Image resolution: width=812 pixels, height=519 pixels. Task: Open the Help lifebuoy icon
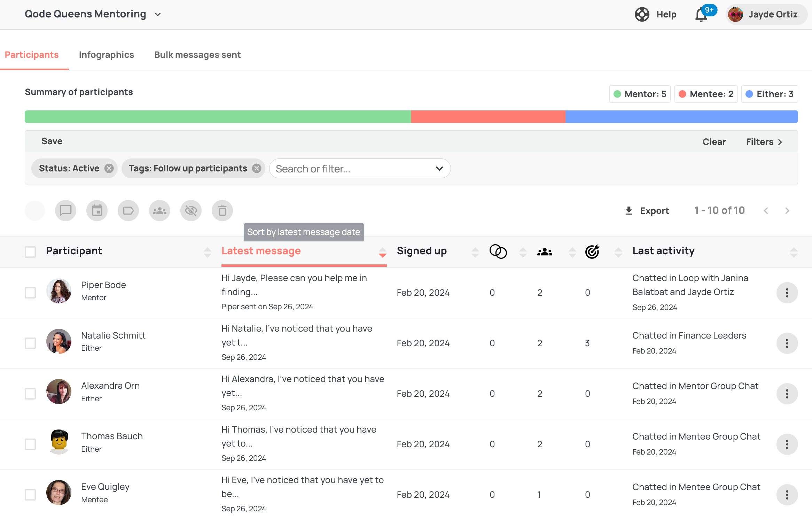point(642,14)
